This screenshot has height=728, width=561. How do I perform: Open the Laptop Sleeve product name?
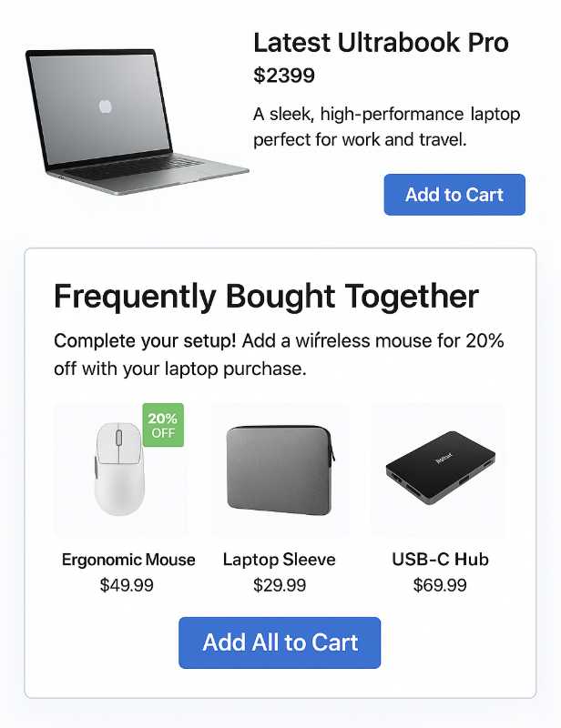tap(279, 560)
